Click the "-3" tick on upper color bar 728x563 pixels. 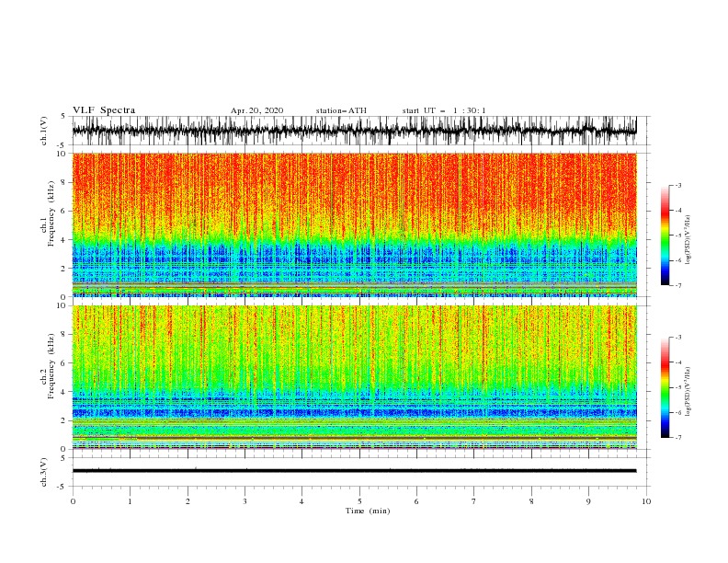coord(677,185)
